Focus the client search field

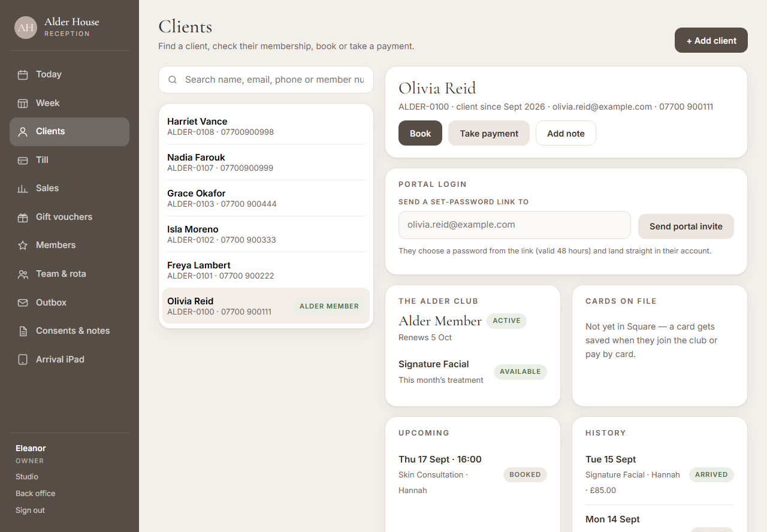pyautogui.click(x=266, y=80)
